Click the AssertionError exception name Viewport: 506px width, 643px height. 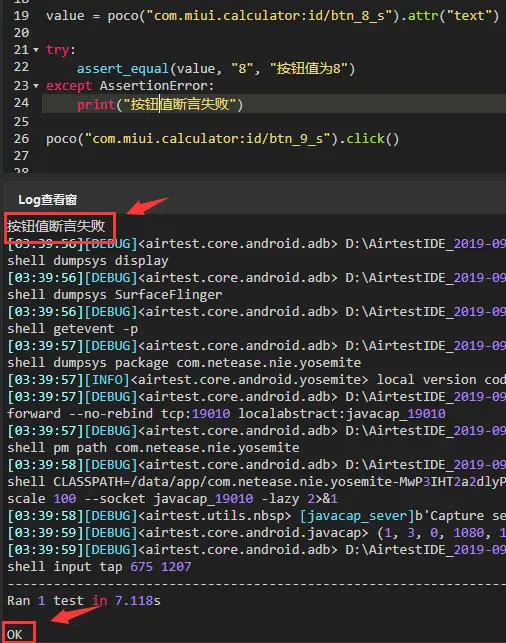click(x=157, y=86)
